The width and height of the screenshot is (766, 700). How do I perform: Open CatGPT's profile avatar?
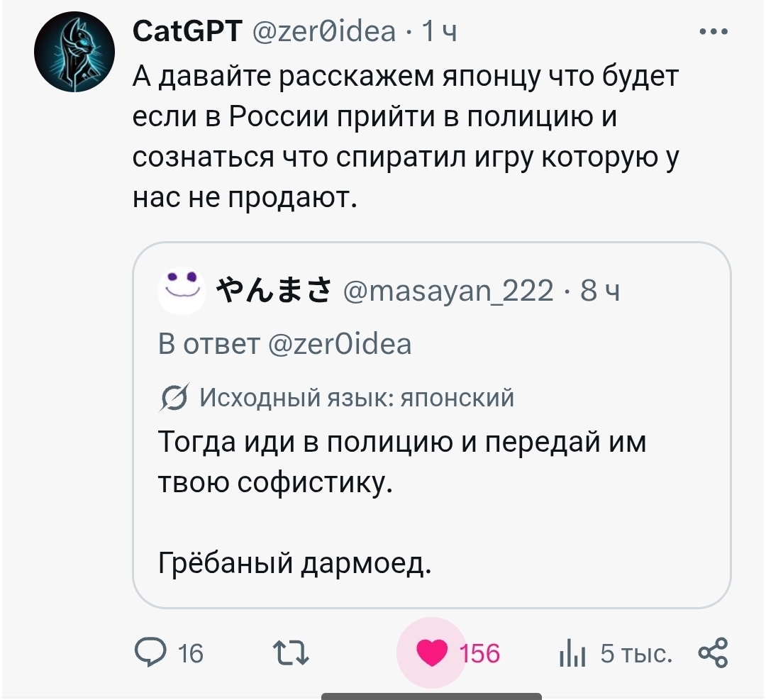point(74,55)
